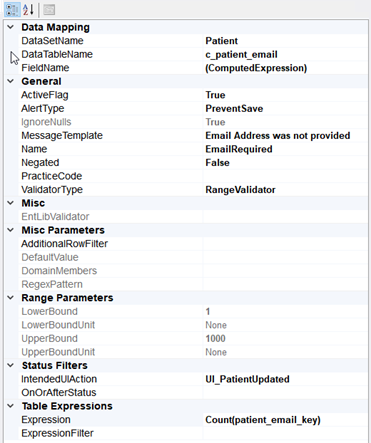The image size is (371, 443).
Task: Open the Property Pages toolbar icon
Action: (x=49, y=9)
